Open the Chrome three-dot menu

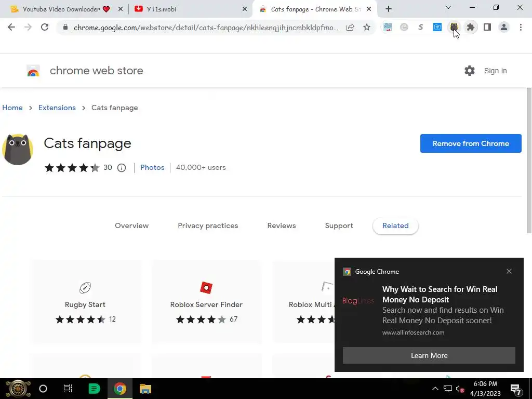click(x=521, y=27)
